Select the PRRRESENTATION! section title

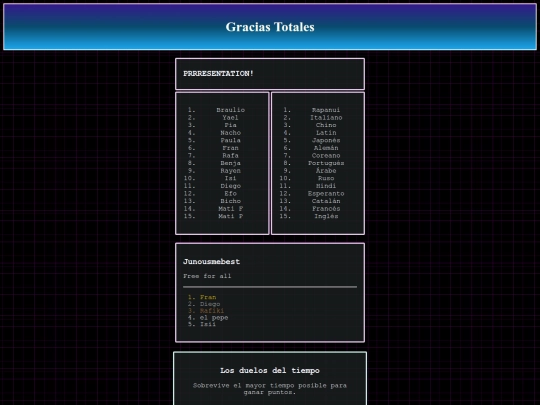pos(218,74)
